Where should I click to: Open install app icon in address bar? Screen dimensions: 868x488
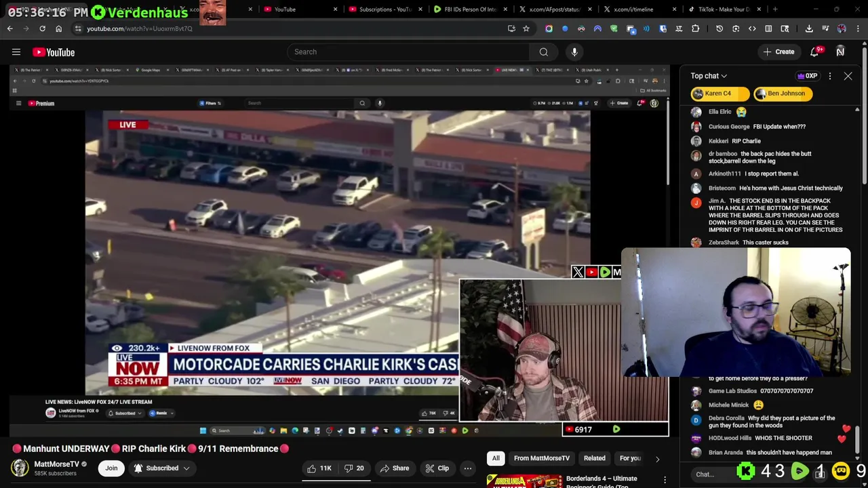(511, 28)
